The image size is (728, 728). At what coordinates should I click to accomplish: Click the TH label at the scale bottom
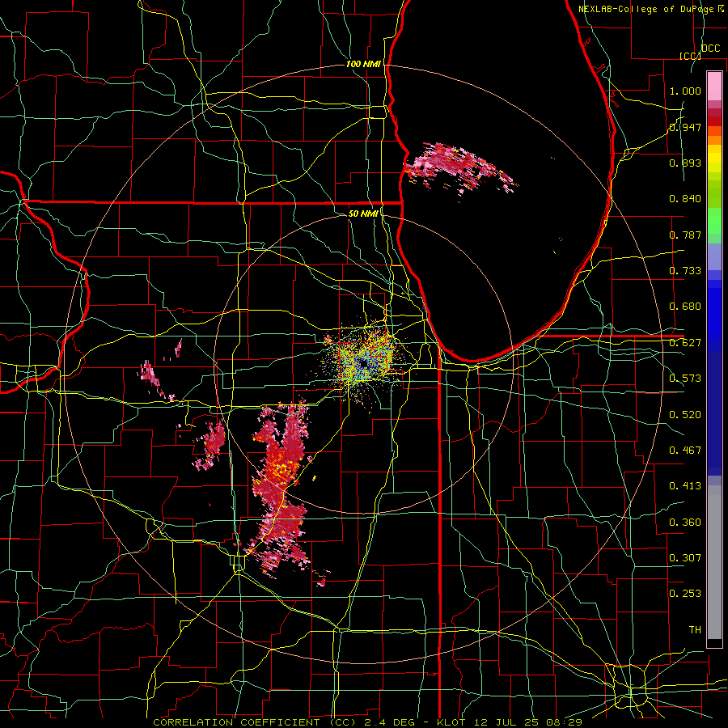click(695, 630)
